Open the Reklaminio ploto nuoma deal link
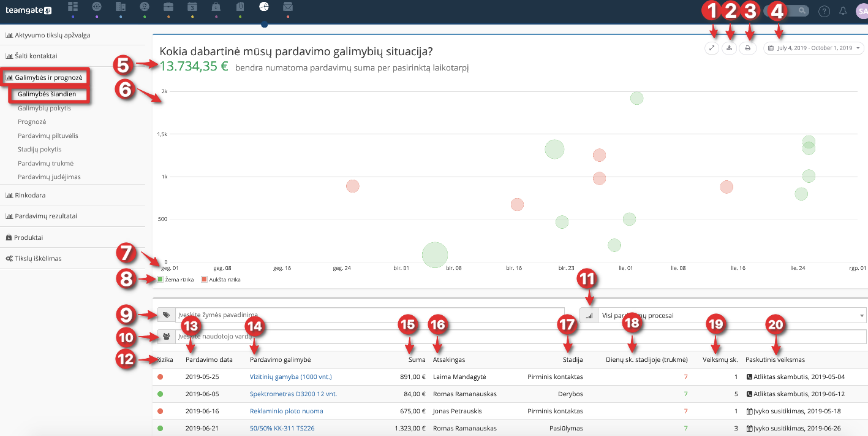The image size is (868, 436). 286,411
